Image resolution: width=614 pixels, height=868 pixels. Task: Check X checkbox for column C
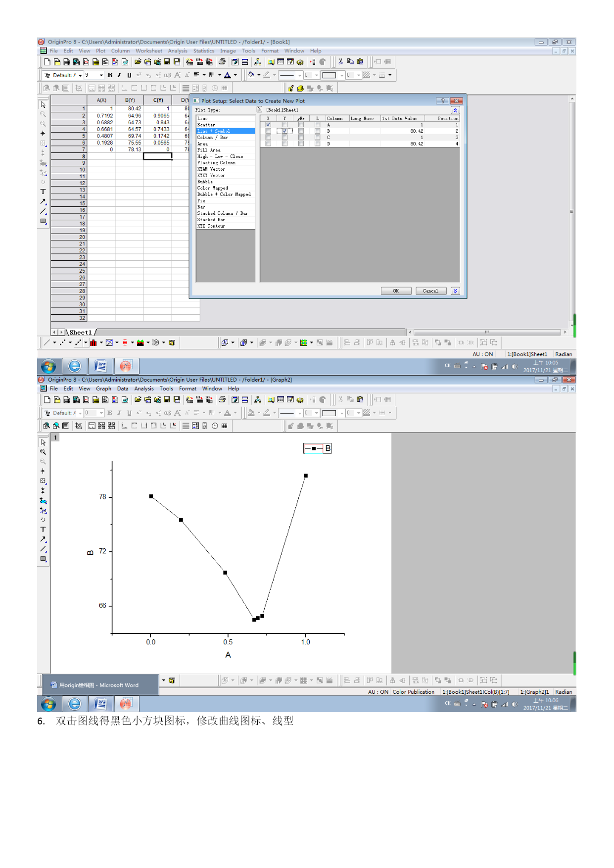pyautogui.click(x=268, y=138)
